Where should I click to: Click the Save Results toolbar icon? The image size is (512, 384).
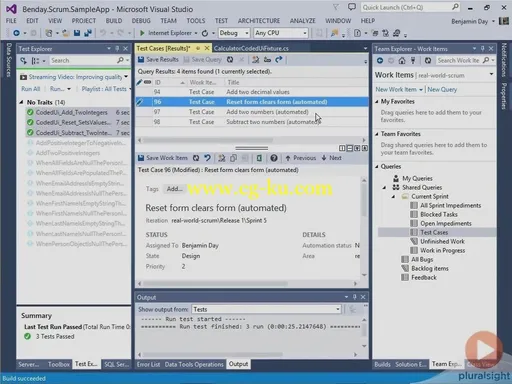(x=141, y=60)
